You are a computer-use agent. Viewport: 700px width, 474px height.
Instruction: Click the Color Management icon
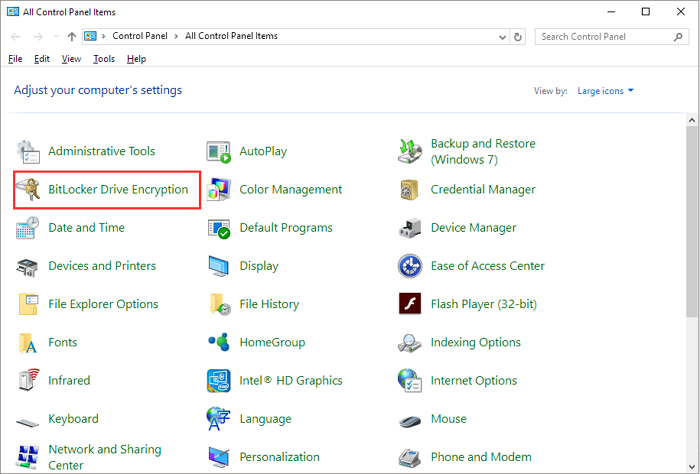pyautogui.click(x=219, y=190)
